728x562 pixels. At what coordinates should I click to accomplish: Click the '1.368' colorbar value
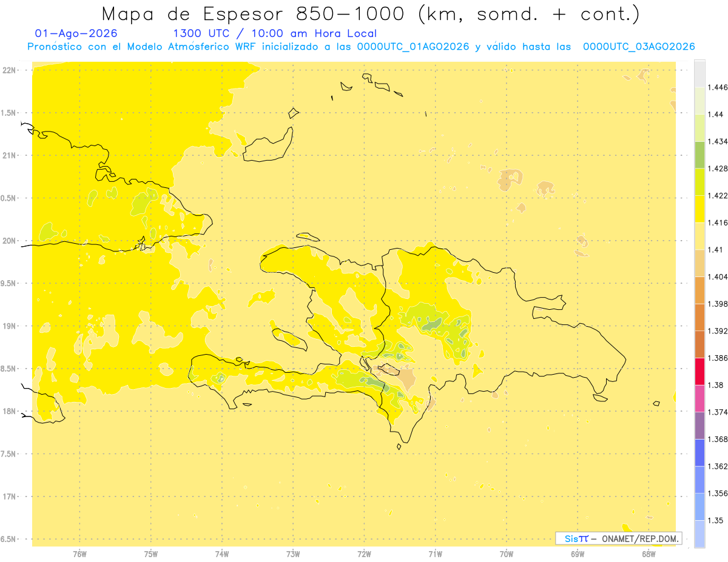[717, 439]
